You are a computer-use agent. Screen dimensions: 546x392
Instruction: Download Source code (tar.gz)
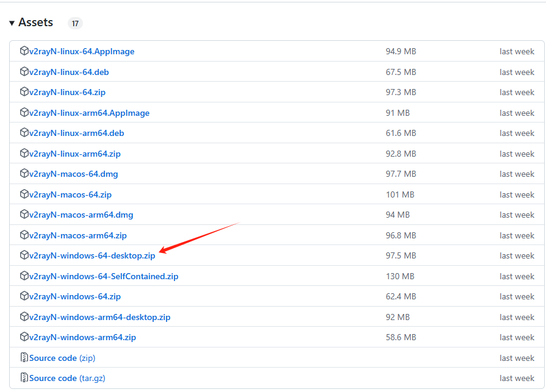point(67,378)
